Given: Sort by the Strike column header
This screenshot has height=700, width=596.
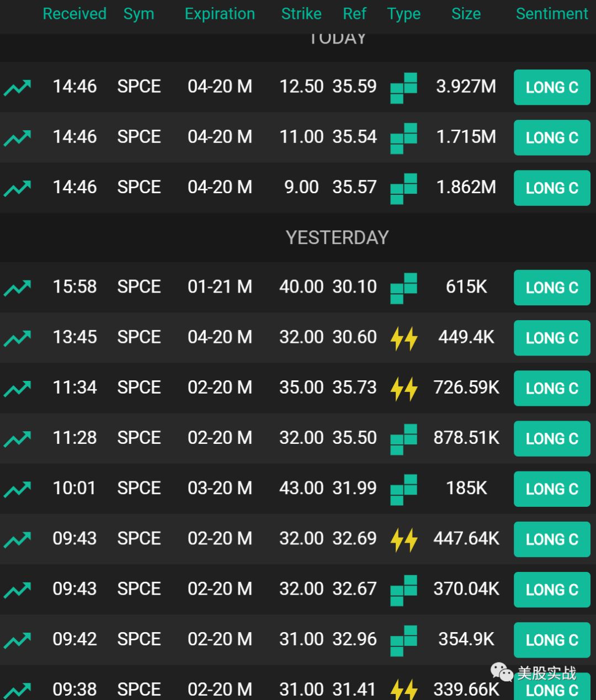Looking at the screenshot, I should click(301, 14).
